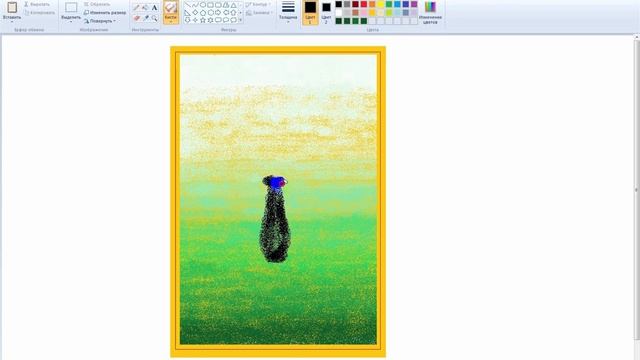Pick the yellow palette swatch

click(380, 4)
